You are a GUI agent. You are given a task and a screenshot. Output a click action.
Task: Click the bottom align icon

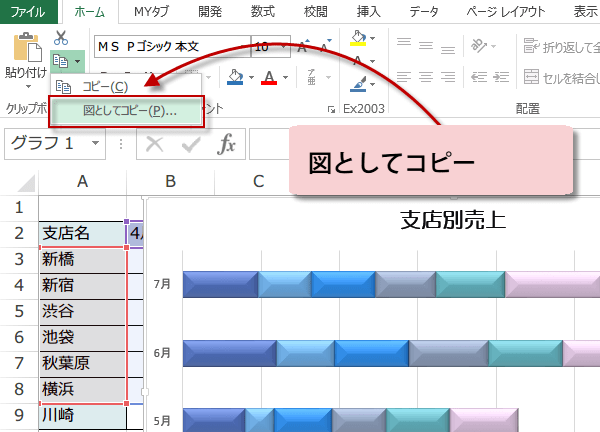[x=448, y=50]
